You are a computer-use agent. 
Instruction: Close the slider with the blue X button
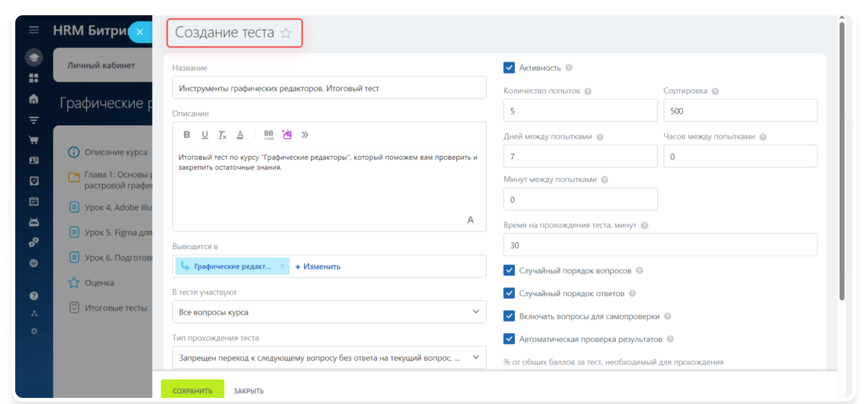[x=140, y=32]
